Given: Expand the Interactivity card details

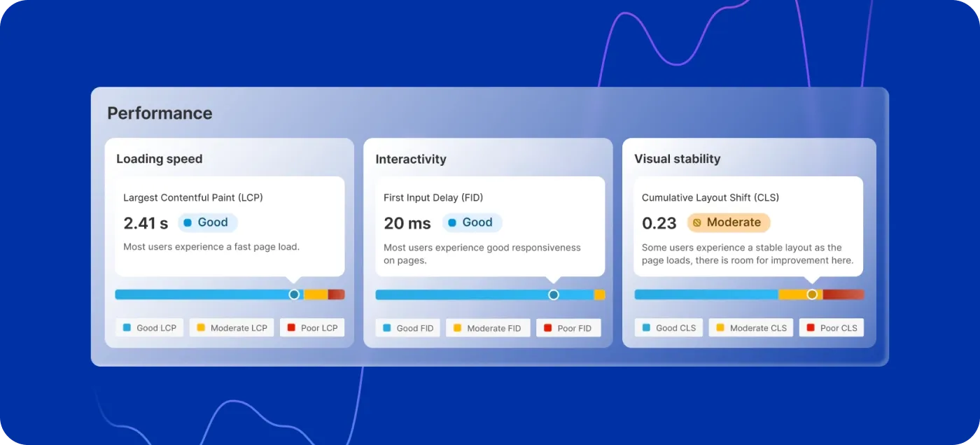Looking at the screenshot, I should (411, 159).
